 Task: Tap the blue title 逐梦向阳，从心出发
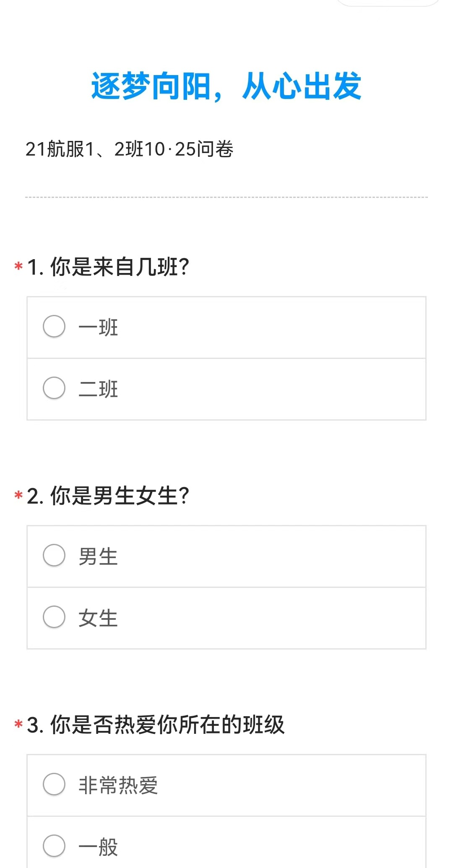[226, 86]
